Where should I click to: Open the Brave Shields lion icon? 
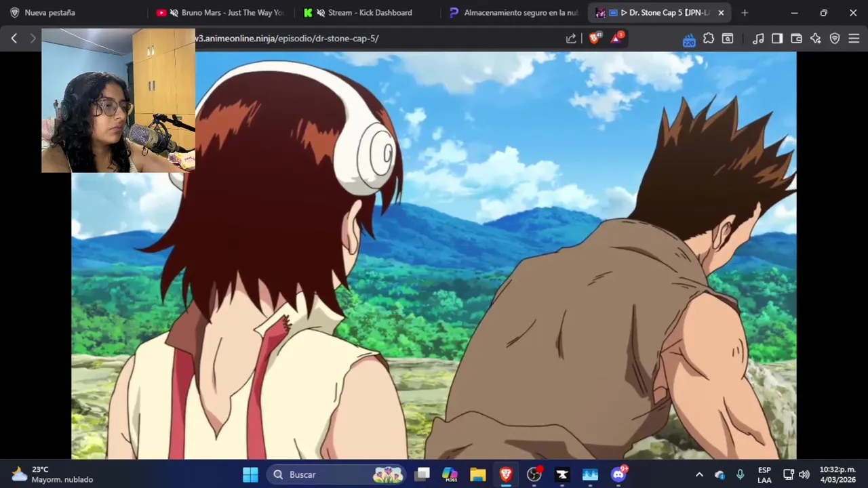pyautogui.click(x=595, y=39)
